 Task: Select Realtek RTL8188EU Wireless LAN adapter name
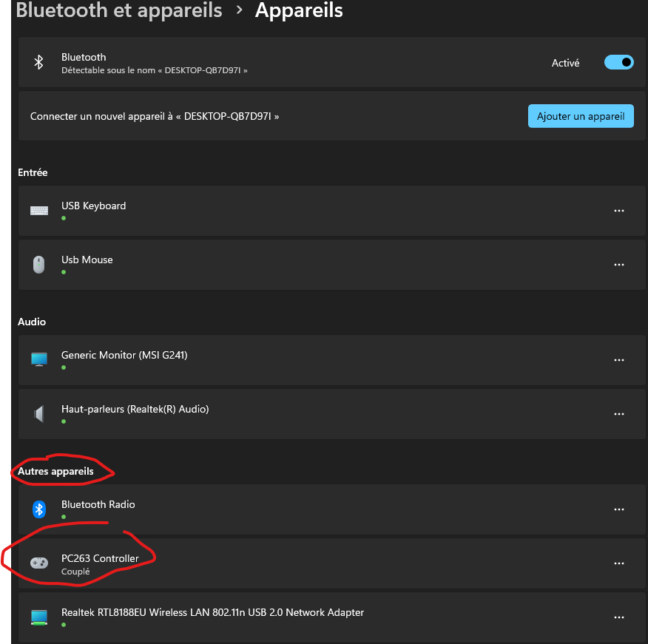(x=212, y=613)
